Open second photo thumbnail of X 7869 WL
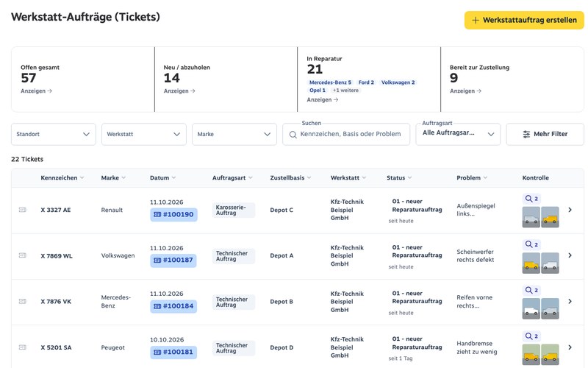Viewport: 588px width, 368px height. pos(550,263)
